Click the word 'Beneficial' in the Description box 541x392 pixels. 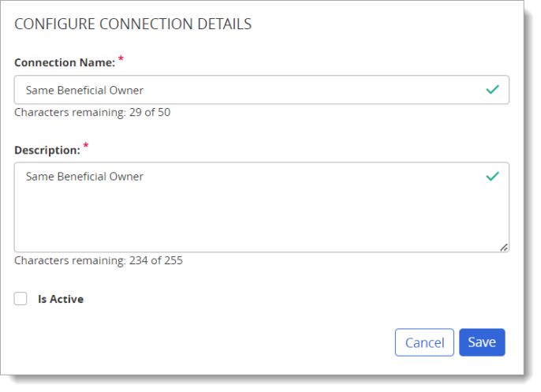coord(82,177)
